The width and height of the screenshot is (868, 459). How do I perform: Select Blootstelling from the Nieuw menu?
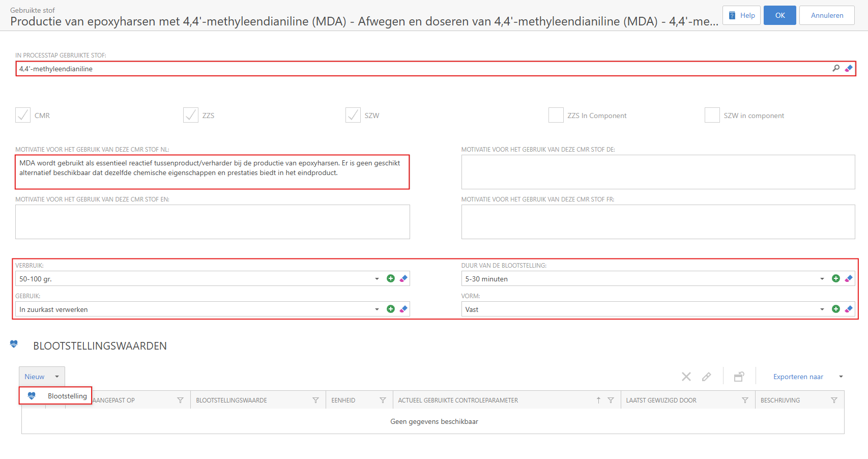point(67,396)
